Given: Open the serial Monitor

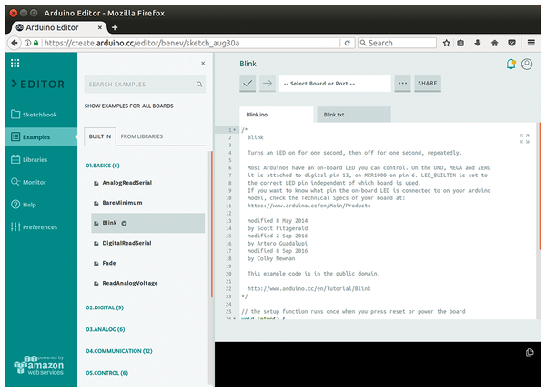Looking at the screenshot, I should point(41,182).
